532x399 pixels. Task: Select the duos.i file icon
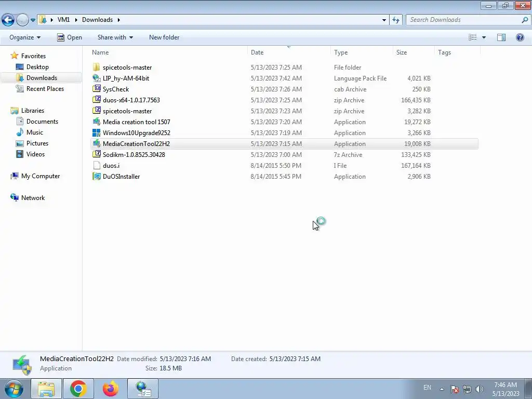point(96,165)
